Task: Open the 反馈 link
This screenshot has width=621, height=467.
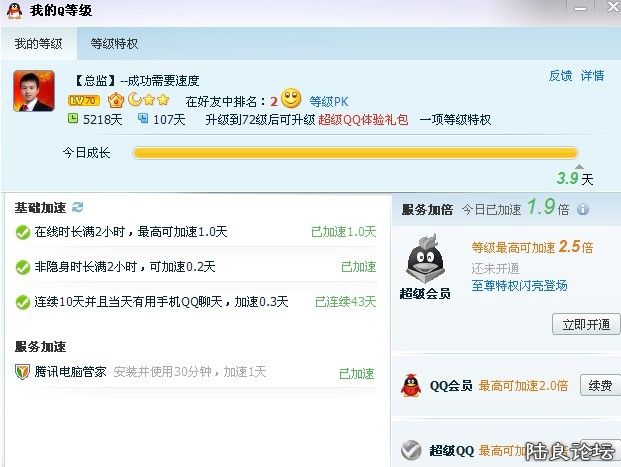Action: (x=560, y=75)
